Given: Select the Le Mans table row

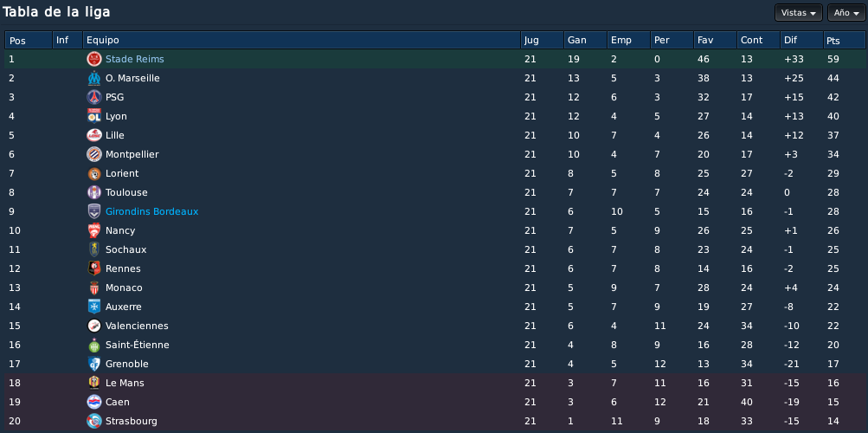Looking at the screenshot, I should point(434,383).
